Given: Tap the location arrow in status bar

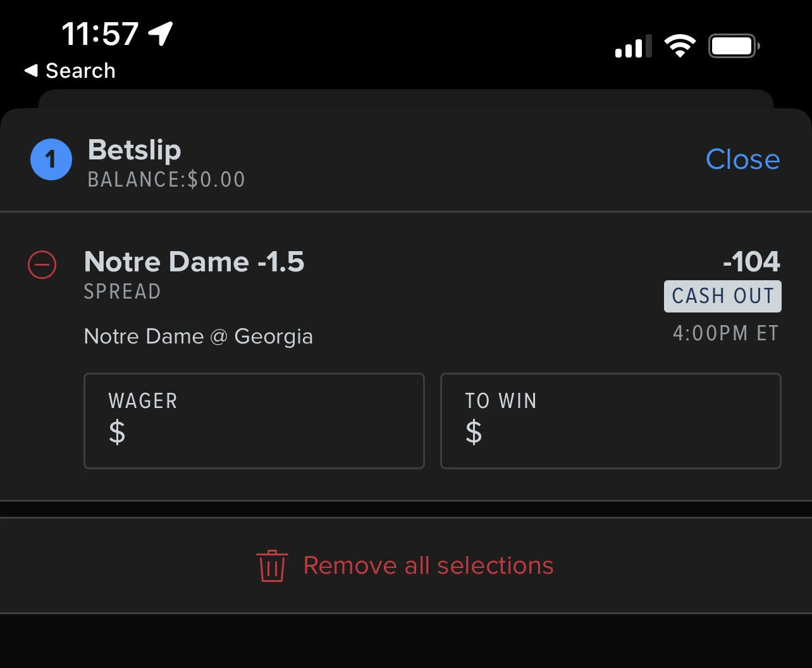Looking at the screenshot, I should 161,33.
